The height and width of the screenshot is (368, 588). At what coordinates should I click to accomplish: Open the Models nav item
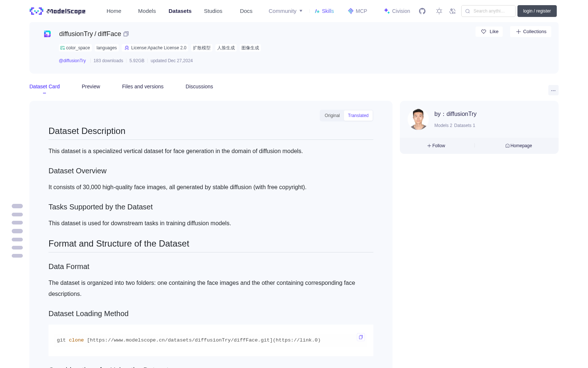(x=147, y=11)
